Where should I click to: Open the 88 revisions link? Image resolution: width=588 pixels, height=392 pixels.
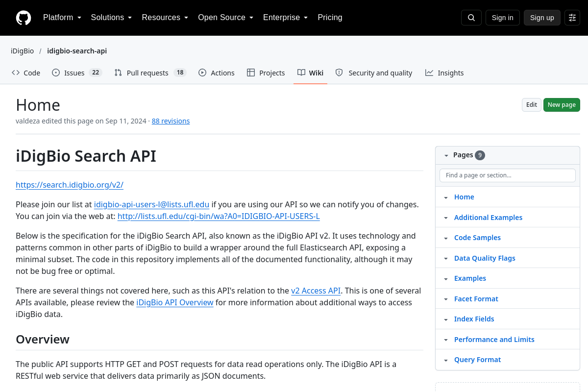point(171,121)
